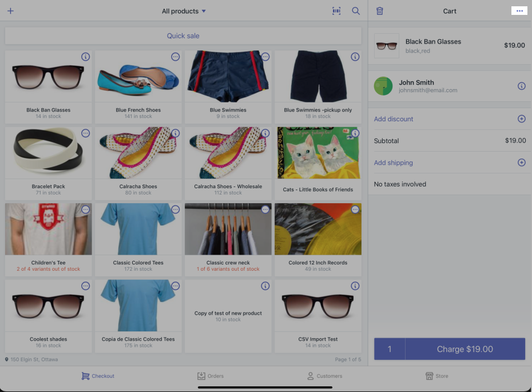This screenshot has width=532, height=392.
Task: Expand Add shipping with the plus icon
Action: tap(521, 163)
